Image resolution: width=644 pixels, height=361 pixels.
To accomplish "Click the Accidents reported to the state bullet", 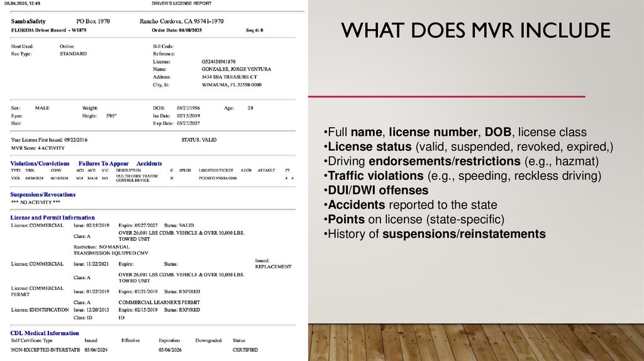I will 410,204.
